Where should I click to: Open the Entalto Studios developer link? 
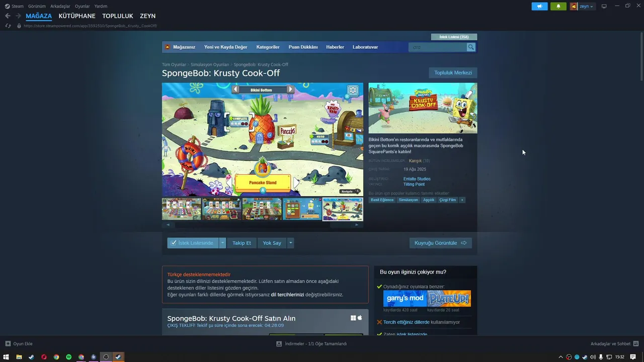pos(417,179)
